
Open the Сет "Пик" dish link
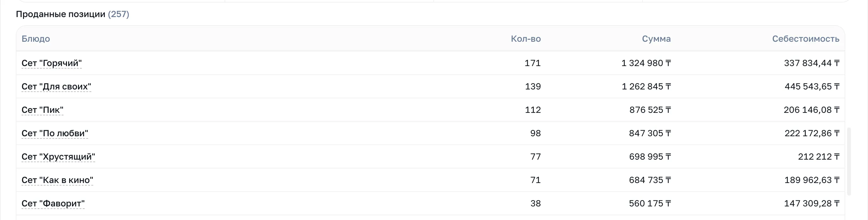[42, 110]
